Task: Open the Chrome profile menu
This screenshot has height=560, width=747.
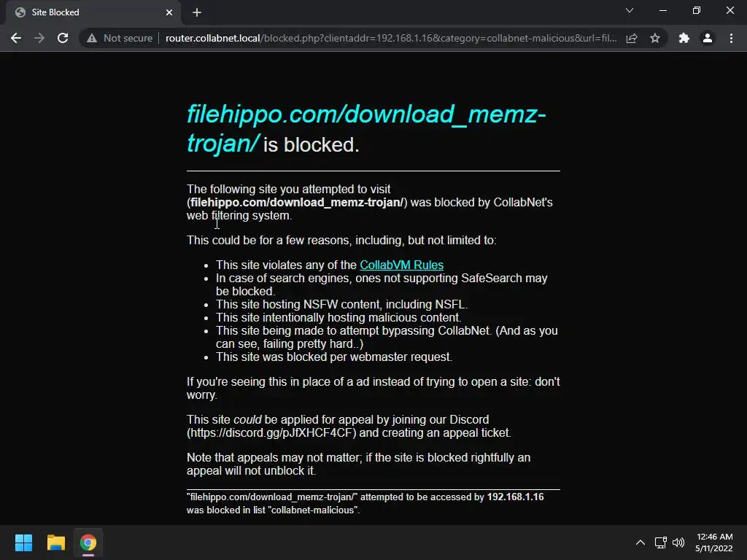Action: pyautogui.click(x=708, y=38)
